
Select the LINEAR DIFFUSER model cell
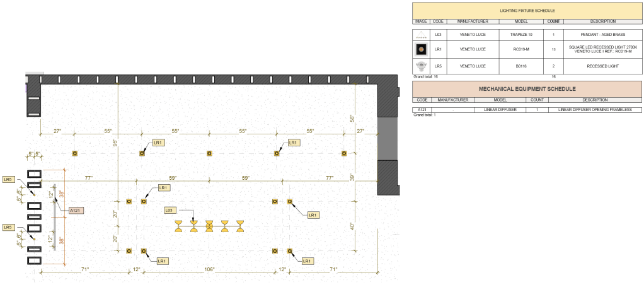coord(500,110)
